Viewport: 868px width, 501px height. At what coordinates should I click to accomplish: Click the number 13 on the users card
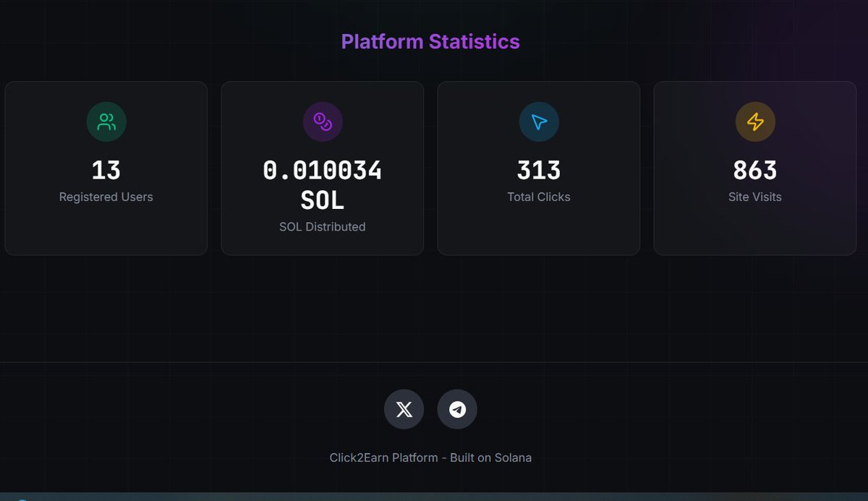pos(106,170)
